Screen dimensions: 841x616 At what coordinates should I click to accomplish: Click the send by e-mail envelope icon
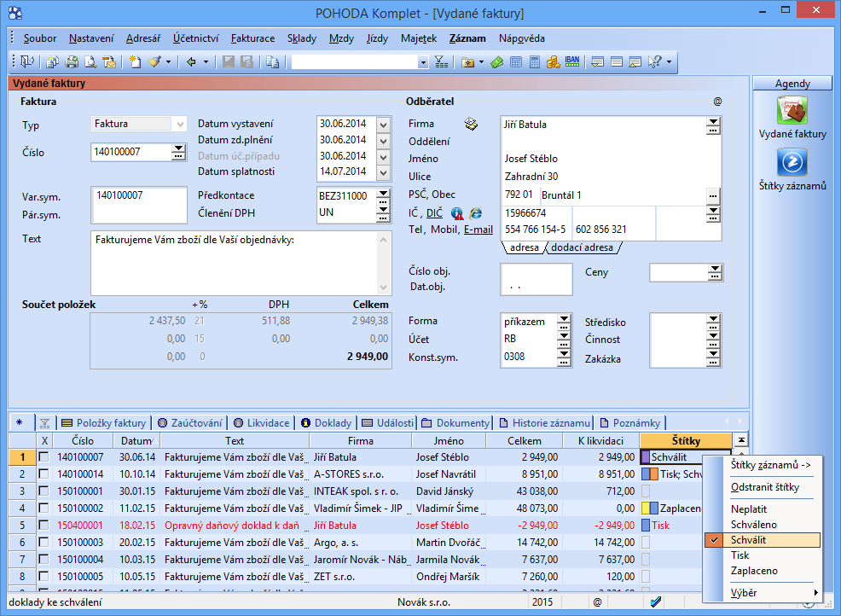tap(109, 62)
